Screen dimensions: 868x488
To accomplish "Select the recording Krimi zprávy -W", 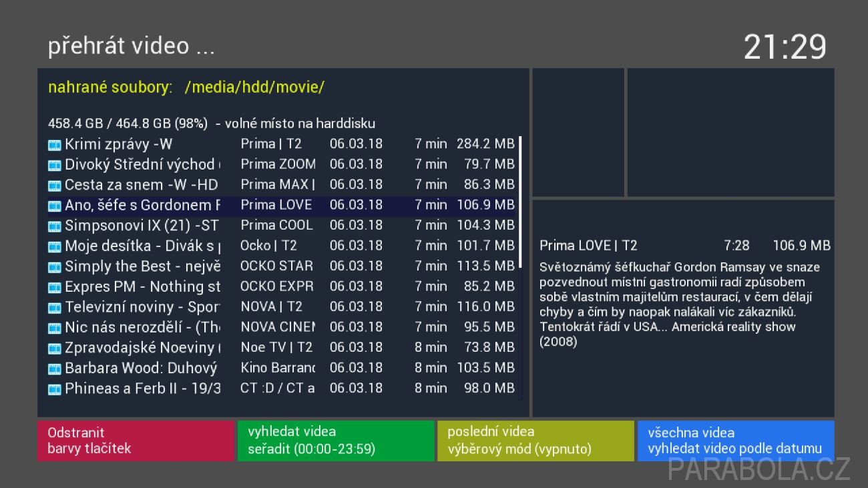I will tap(282, 144).
